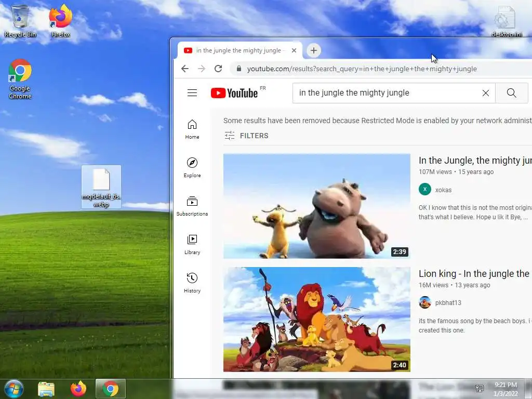This screenshot has width=532, height=399.
Task: Visit the pkbhat13 channel name link
Action: pos(448,303)
